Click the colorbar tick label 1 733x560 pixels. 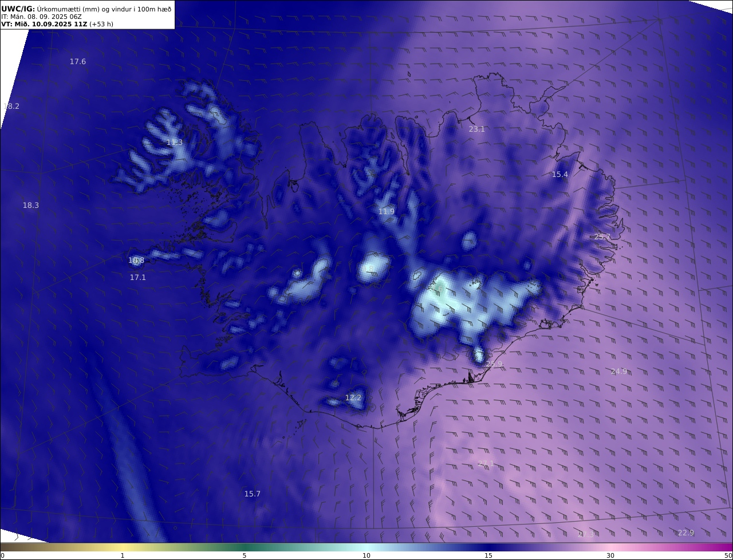coord(123,555)
